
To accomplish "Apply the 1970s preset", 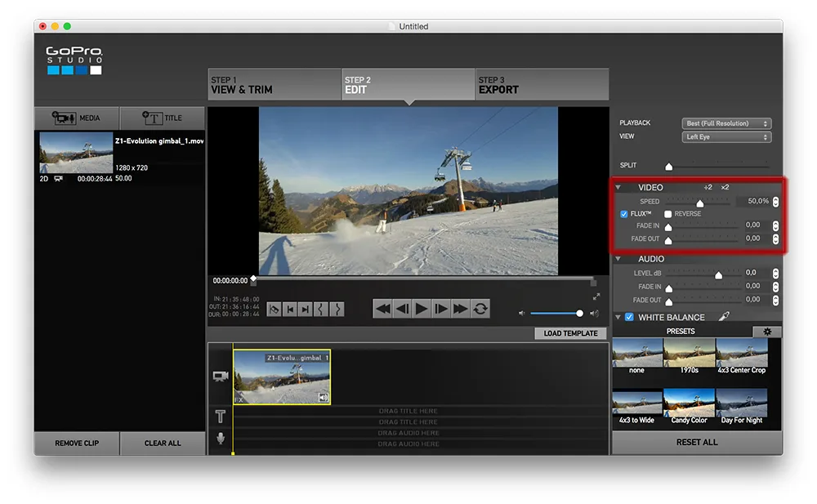I will [690, 356].
